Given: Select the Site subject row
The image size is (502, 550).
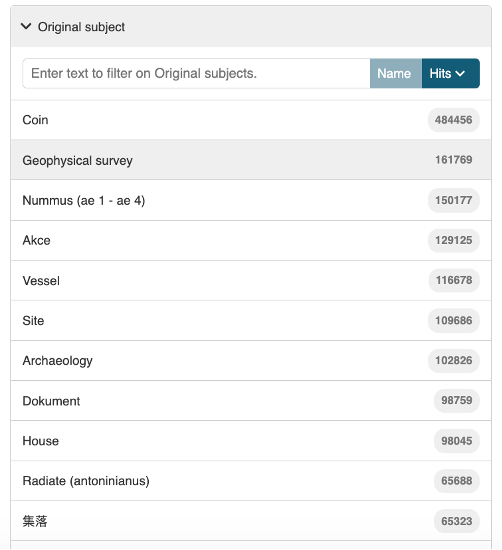Looking at the screenshot, I should [x=251, y=321].
